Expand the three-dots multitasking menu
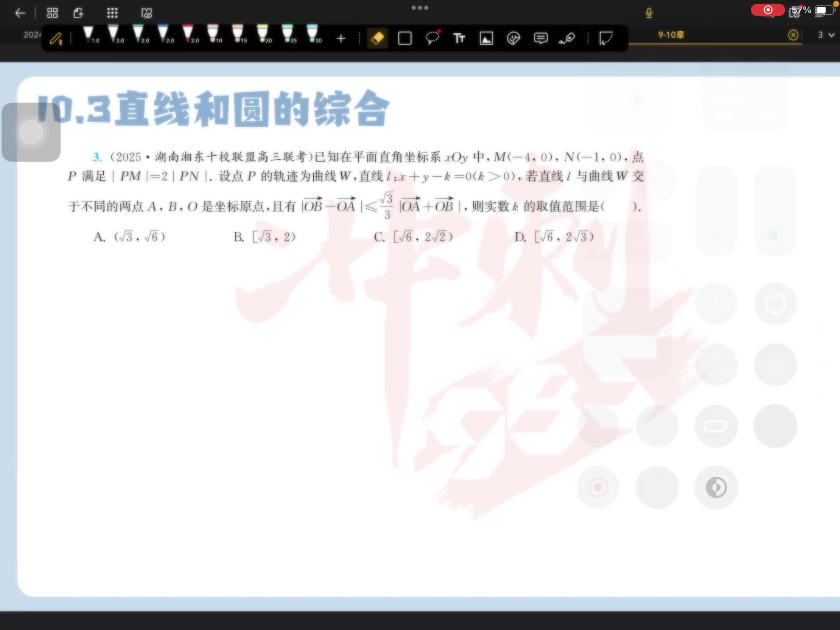Screen dimensions: 840x630 click(420, 8)
